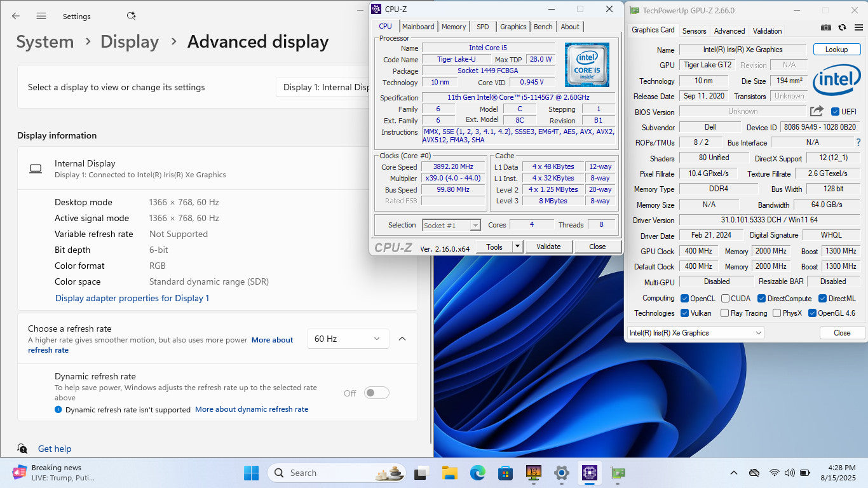Click the Bus Interface question mark icon
868x488 pixels.
pyautogui.click(x=858, y=142)
